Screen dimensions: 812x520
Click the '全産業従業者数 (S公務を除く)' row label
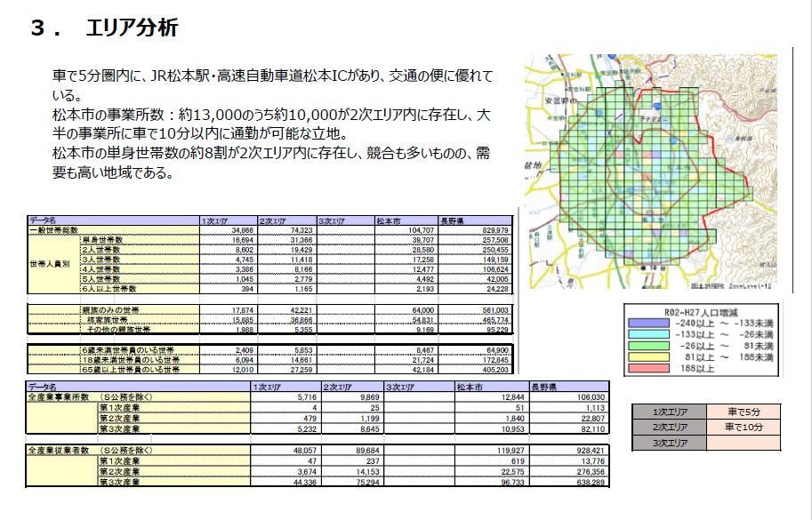pos(90,450)
